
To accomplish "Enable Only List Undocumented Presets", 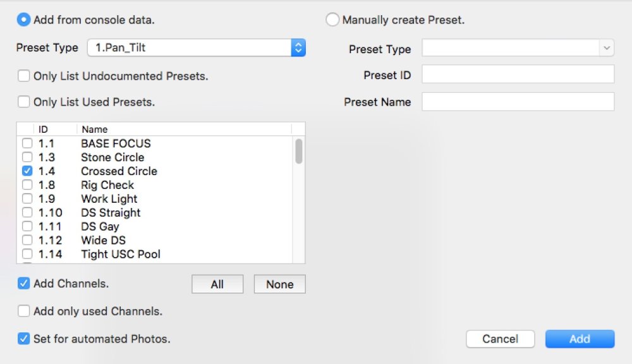I will coord(23,75).
